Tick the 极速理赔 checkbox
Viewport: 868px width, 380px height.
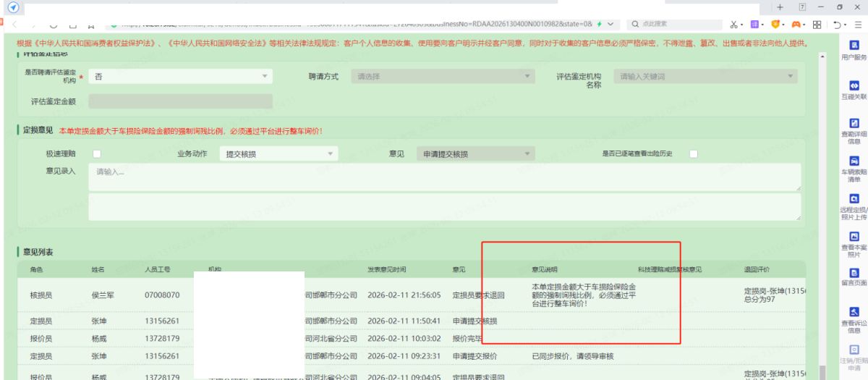97,153
